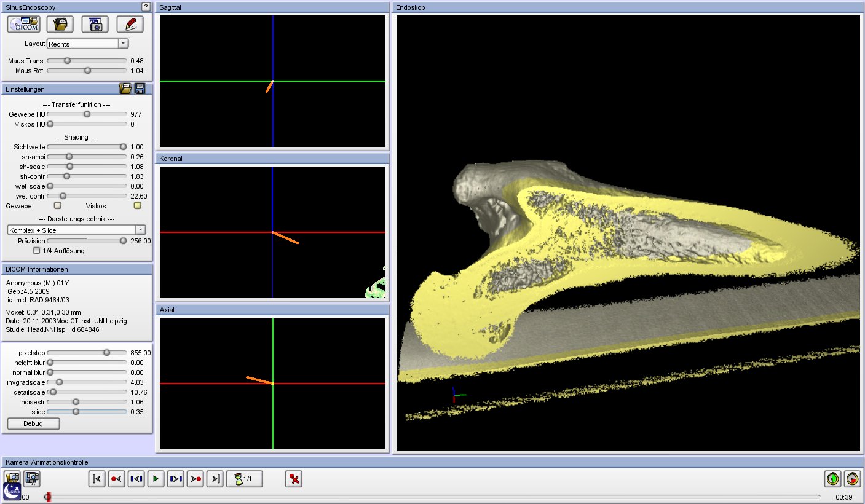Select the red pencil annotation tool

pyautogui.click(x=130, y=25)
